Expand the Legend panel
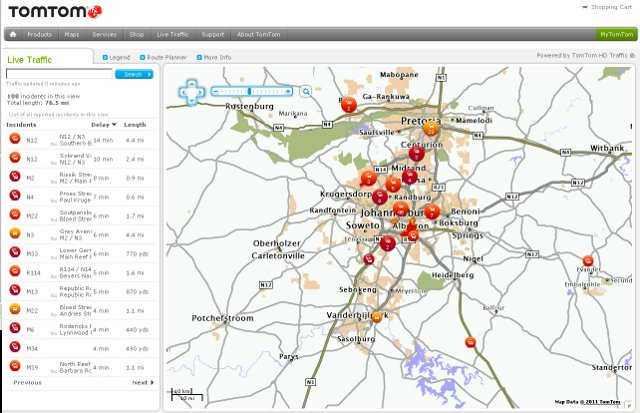The height and width of the screenshot is (413, 640). point(117,58)
